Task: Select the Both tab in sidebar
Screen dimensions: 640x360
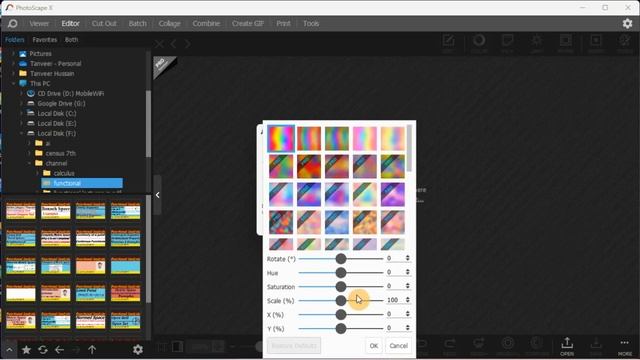Action: [x=71, y=40]
